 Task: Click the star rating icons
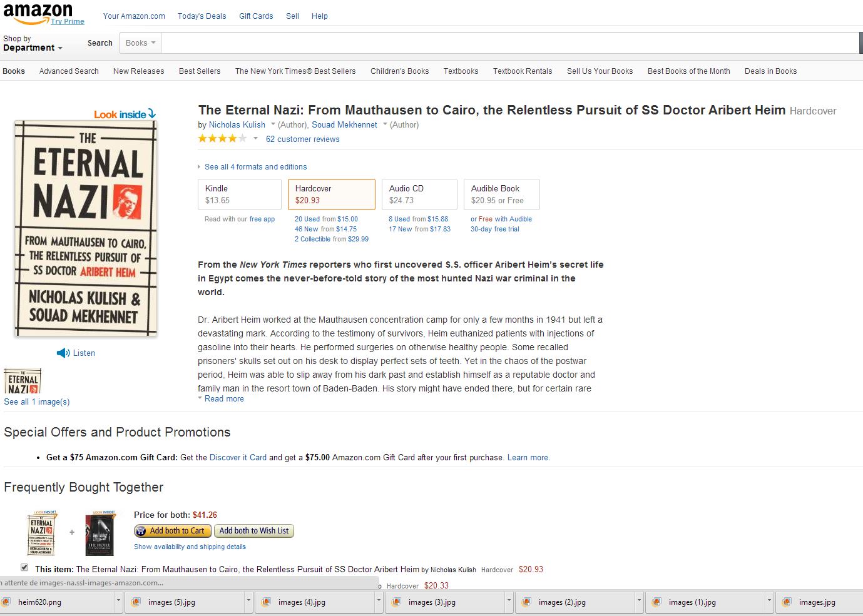coord(222,139)
